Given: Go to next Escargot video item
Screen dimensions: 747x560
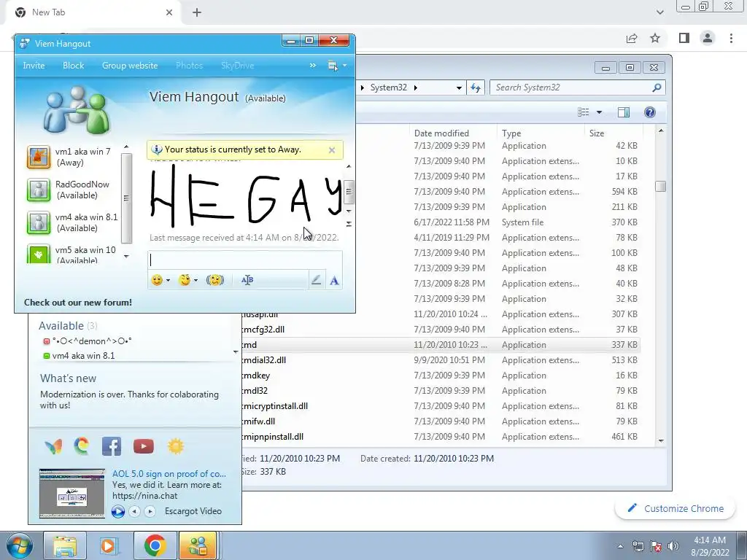Looking at the screenshot, I should pos(150,511).
